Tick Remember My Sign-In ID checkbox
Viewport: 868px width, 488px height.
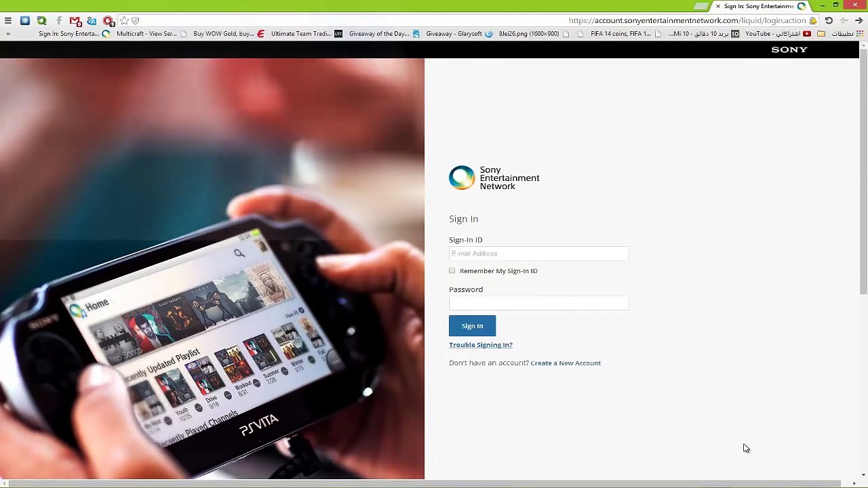452,270
